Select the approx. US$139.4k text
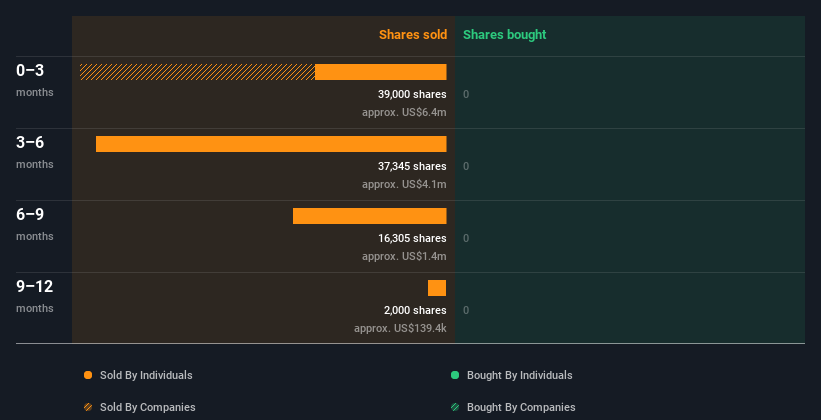The width and height of the screenshot is (821, 420). 400,328
